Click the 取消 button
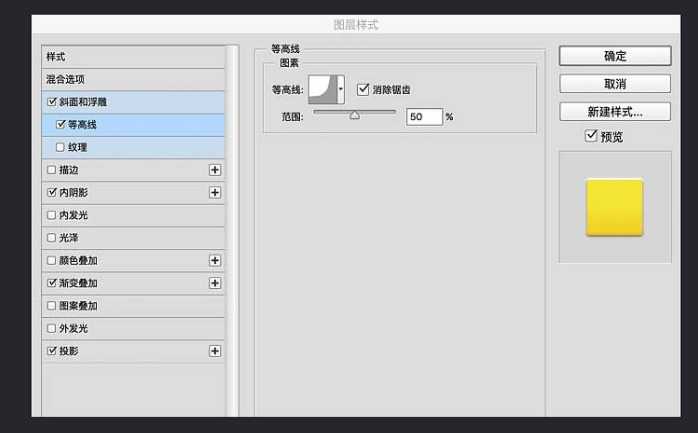The width and height of the screenshot is (698, 433). pyautogui.click(x=614, y=84)
